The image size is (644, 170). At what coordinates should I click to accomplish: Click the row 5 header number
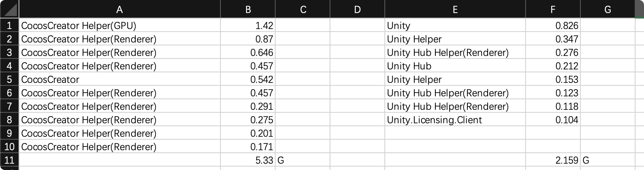[9, 80]
